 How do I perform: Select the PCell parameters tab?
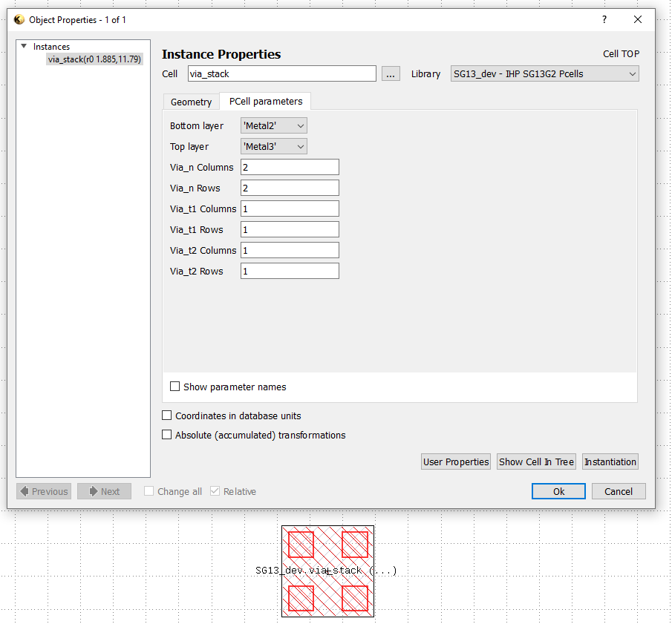tap(266, 101)
